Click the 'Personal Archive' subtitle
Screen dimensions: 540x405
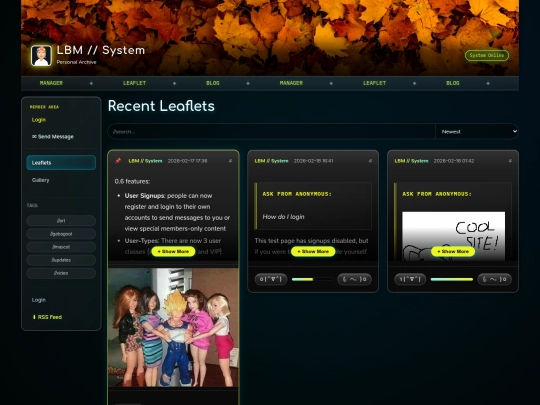pos(76,62)
